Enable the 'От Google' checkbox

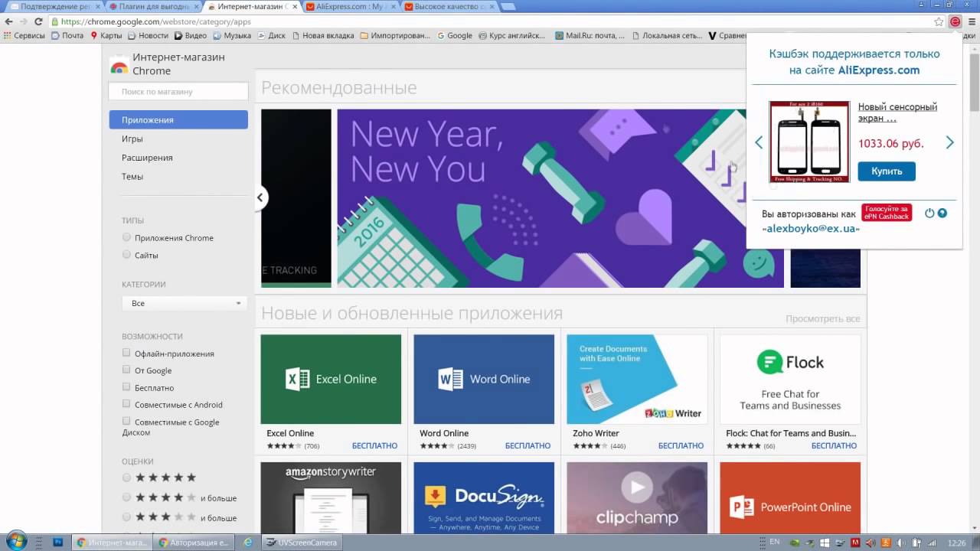(126, 370)
